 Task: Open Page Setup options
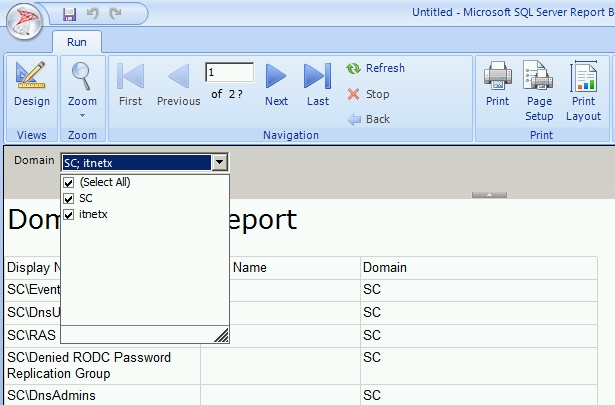click(539, 89)
